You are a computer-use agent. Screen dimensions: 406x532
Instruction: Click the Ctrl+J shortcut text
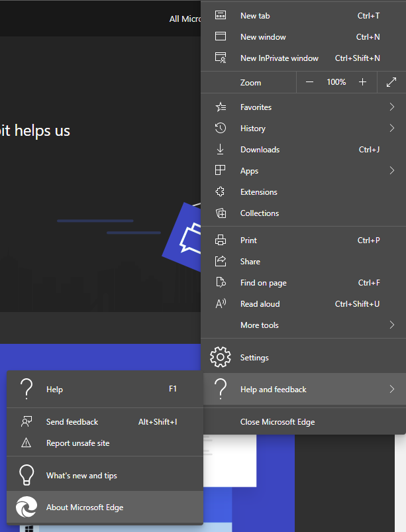pos(369,149)
